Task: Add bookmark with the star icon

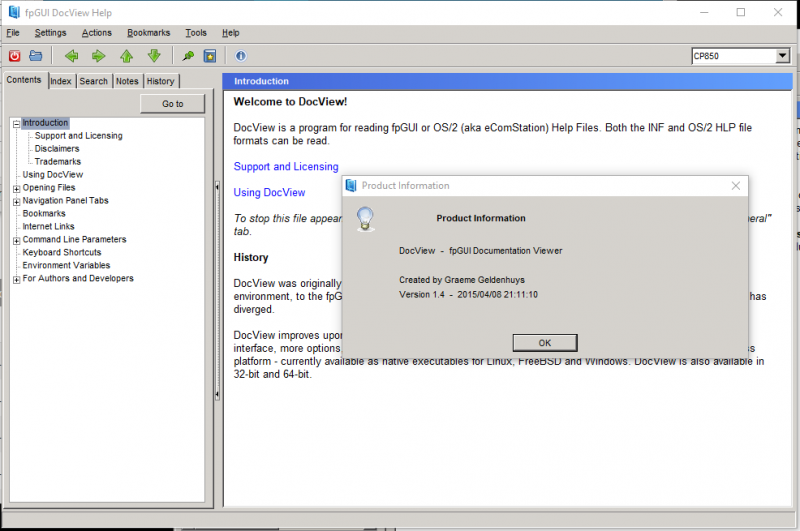Action: pos(210,56)
